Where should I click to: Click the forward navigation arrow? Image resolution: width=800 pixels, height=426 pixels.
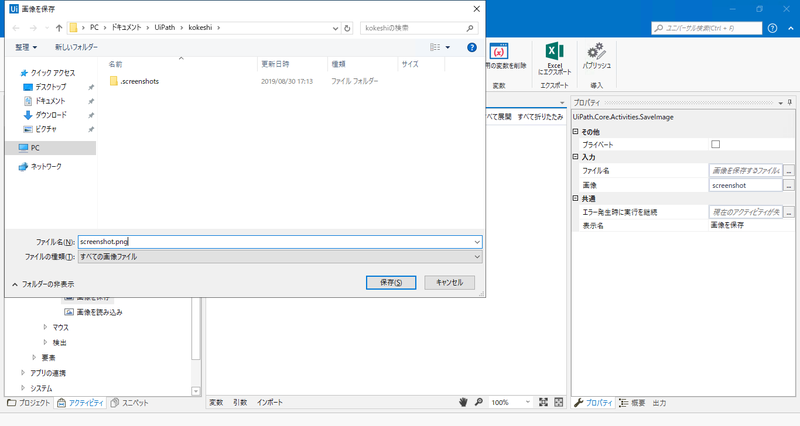click(33, 28)
